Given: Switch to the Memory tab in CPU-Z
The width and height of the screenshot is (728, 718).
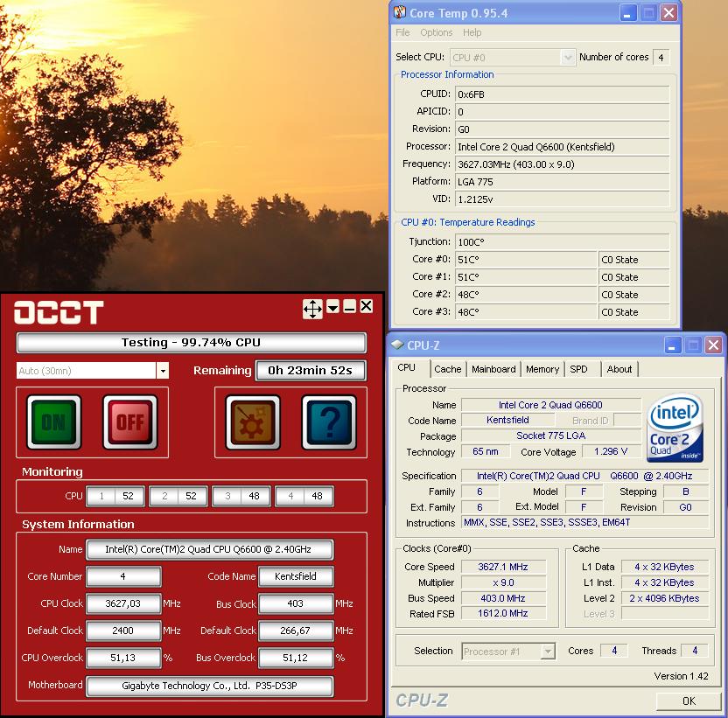Looking at the screenshot, I should click(542, 369).
